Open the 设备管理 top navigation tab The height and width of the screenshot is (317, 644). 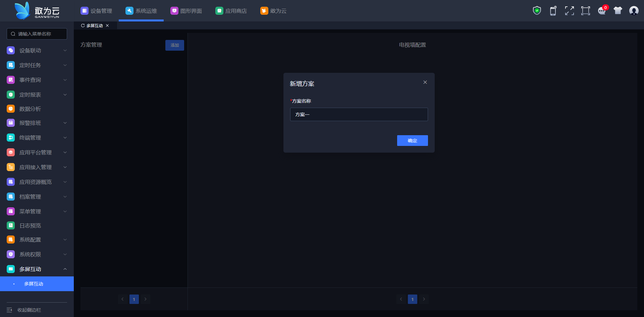click(96, 11)
